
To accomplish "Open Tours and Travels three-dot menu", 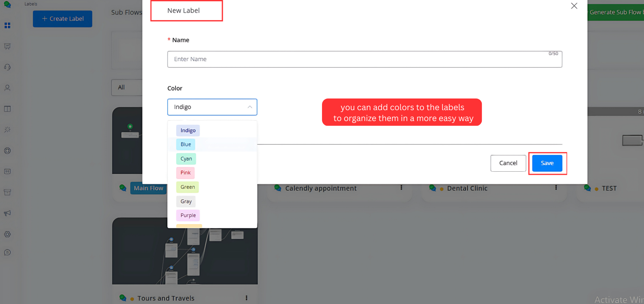I will click(247, 298).
